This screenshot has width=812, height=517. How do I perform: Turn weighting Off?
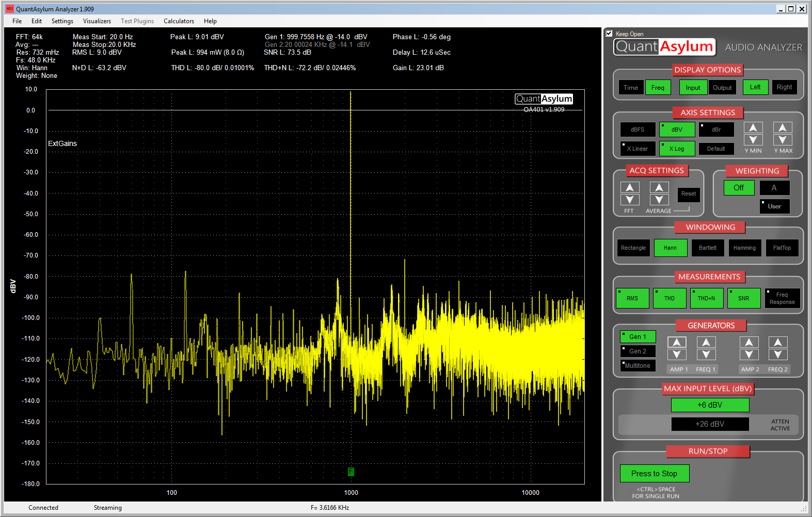pyautogui.click(x=739, y=188)
